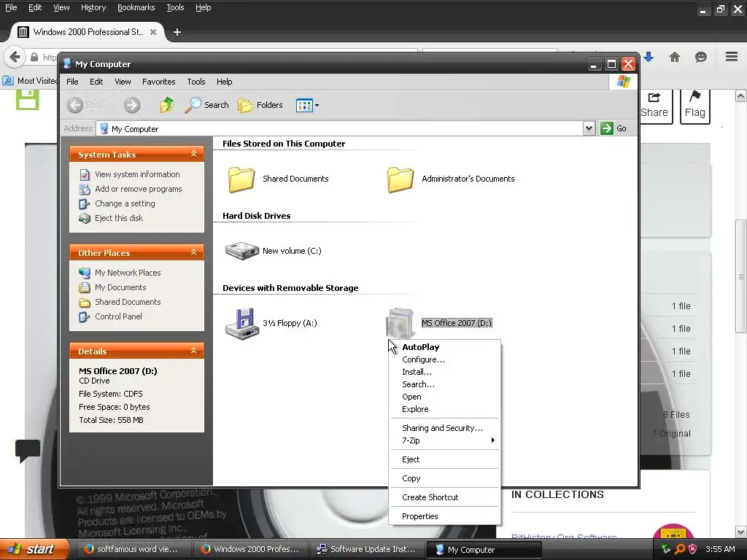Open the Views grid icon
This screenshot has width=747, height=560.
coord(304,105)
